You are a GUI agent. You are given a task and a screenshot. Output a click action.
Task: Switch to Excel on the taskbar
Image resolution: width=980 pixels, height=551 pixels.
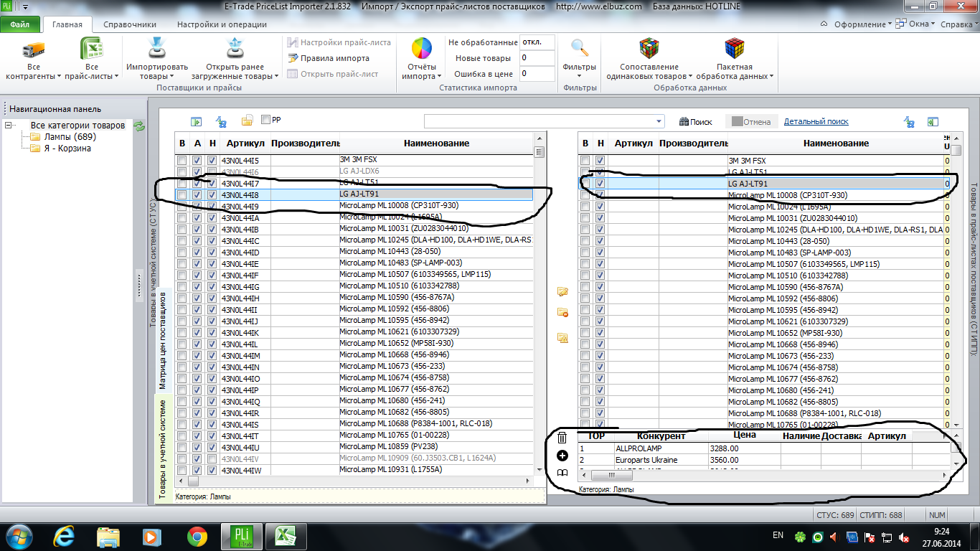pyautogui.click(x=286, y=537)
